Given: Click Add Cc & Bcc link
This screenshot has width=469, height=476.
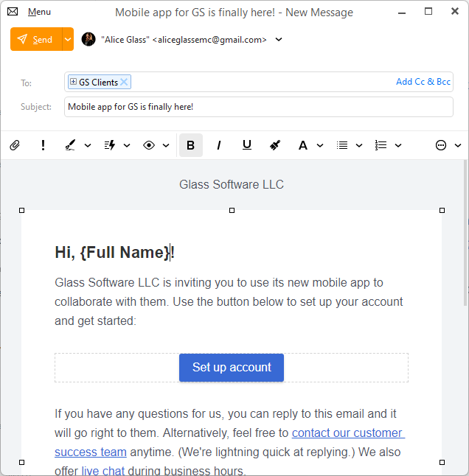Looking at the screenshot, I should (x=423, y=82).
